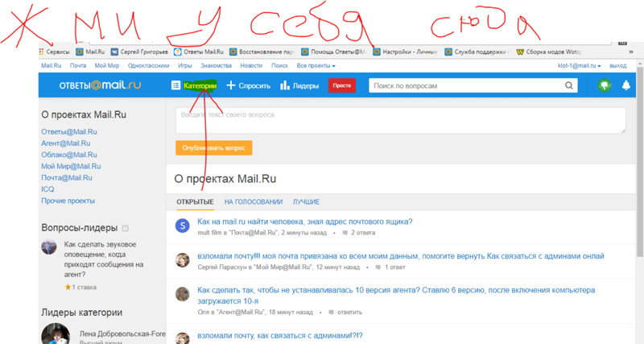Click the S avatar of mult film
Viewport: 644px width, 344px height.
pyautogui.click(x=183, y=226)
